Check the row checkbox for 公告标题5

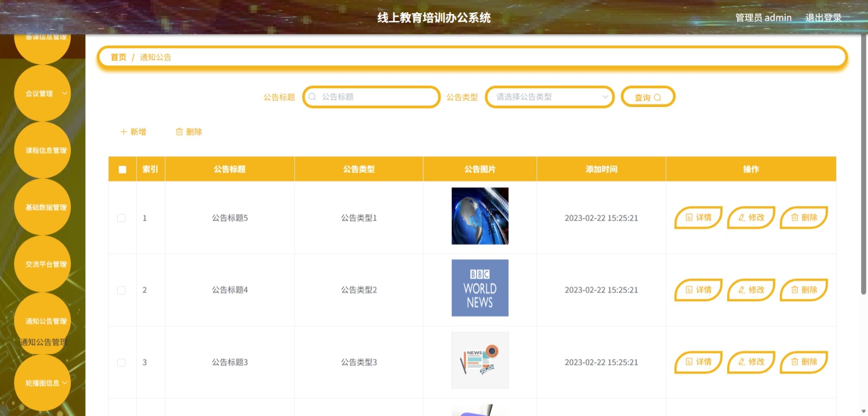[121, 218]
